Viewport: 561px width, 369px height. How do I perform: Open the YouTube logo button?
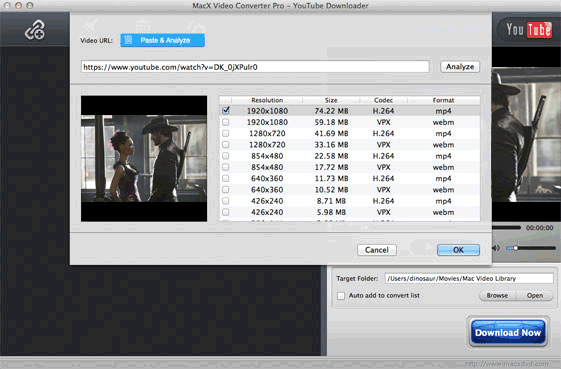click(528, 30)
